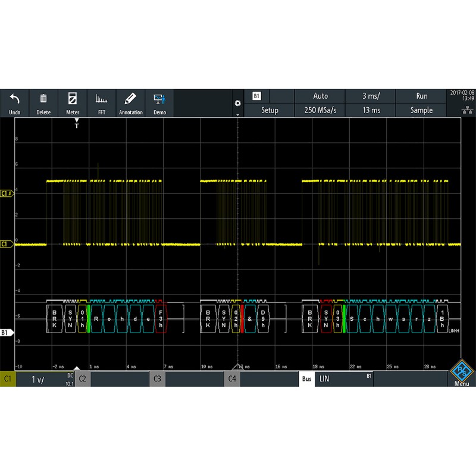Image resolution: width=476 pixels, height=476 pixels.
Task: Click the Undo icon
Action: tap(14, 102)
